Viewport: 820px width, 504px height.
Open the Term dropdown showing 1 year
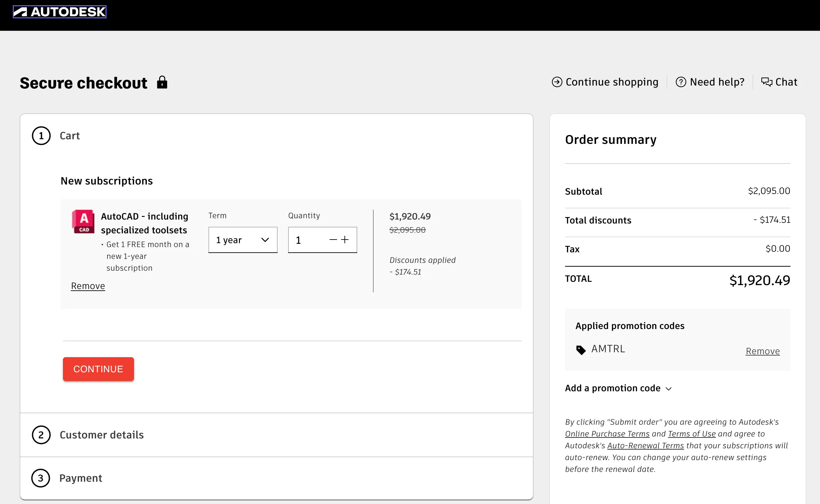[x=243, y=240]
